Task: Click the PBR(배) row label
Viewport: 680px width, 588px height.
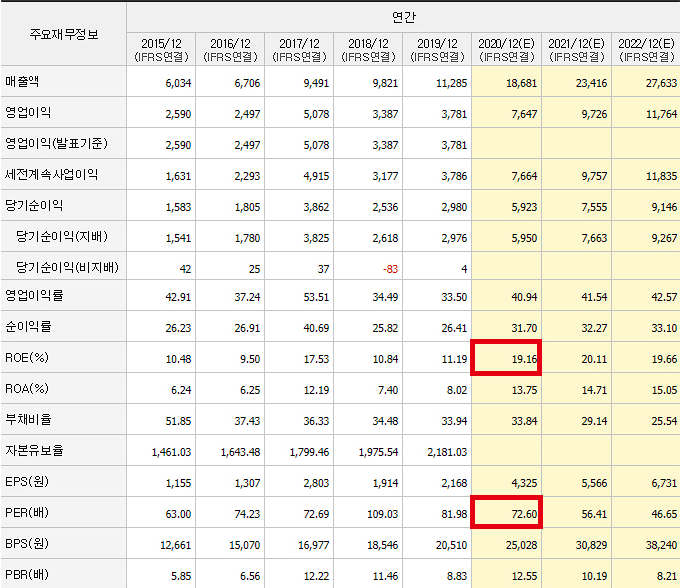Action: click(x=27, y=575)
